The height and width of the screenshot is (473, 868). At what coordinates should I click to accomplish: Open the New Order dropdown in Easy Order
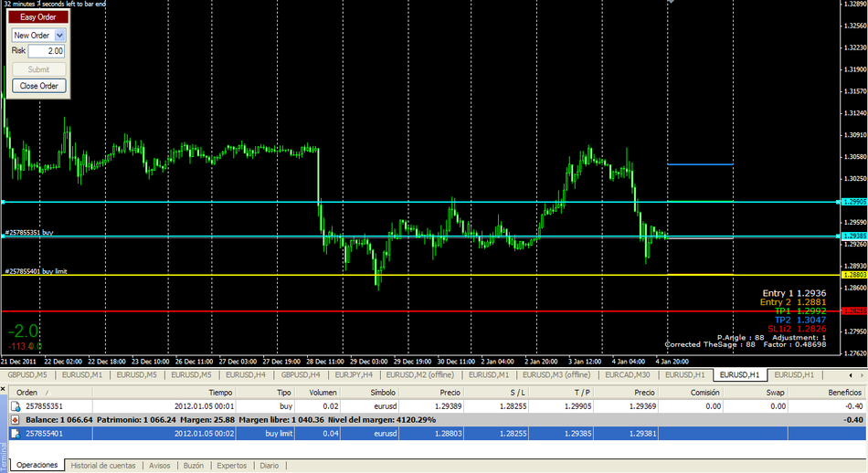tap(59, 35)
